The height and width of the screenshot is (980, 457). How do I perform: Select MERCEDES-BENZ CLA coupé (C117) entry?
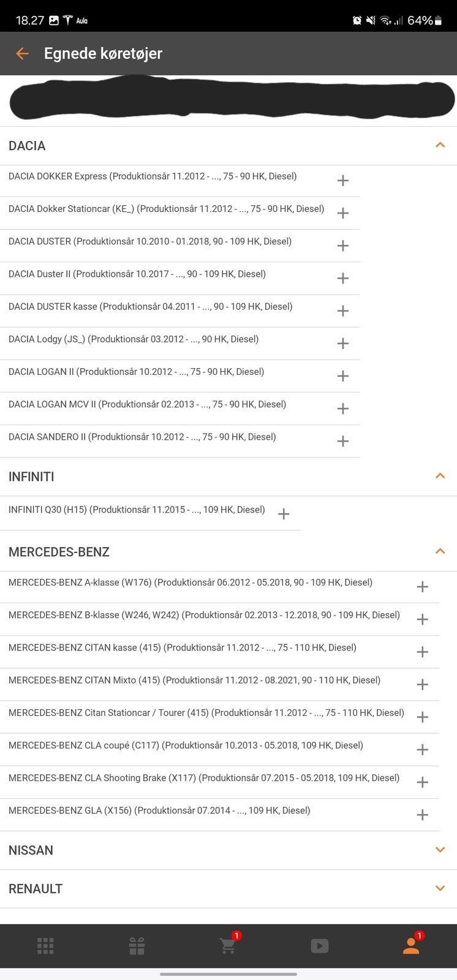186,745
